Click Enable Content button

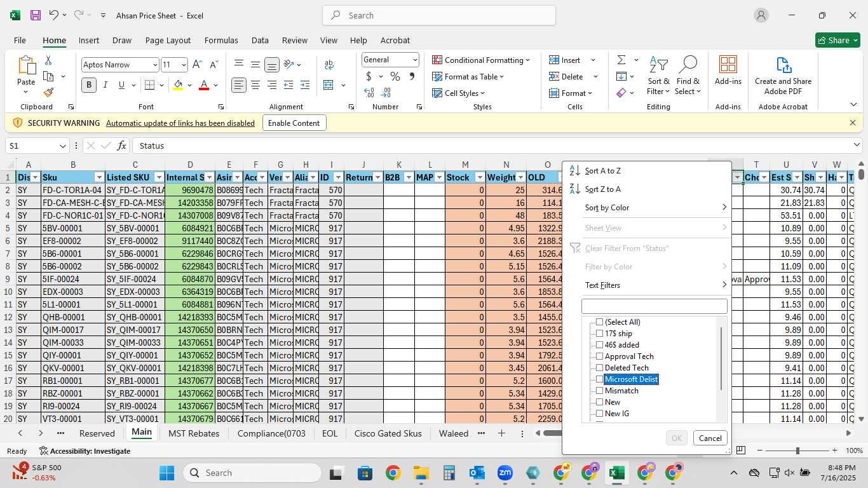[294, 123]
